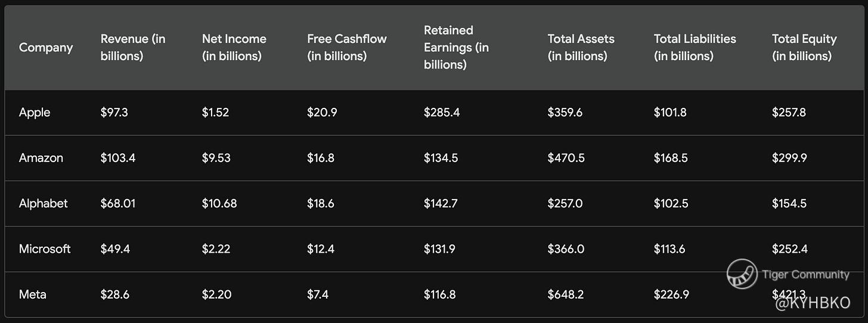This screenshot has width=868, height=323.
Task: Click the Apple row label
Action: tap(35, 113)
